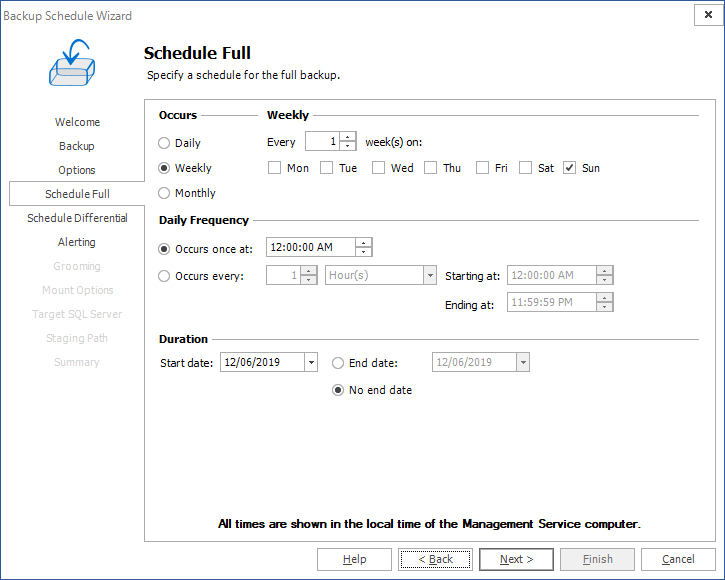Select the End date radio button
Viewport: 725px width, 580px height.
tap(339, 363)
